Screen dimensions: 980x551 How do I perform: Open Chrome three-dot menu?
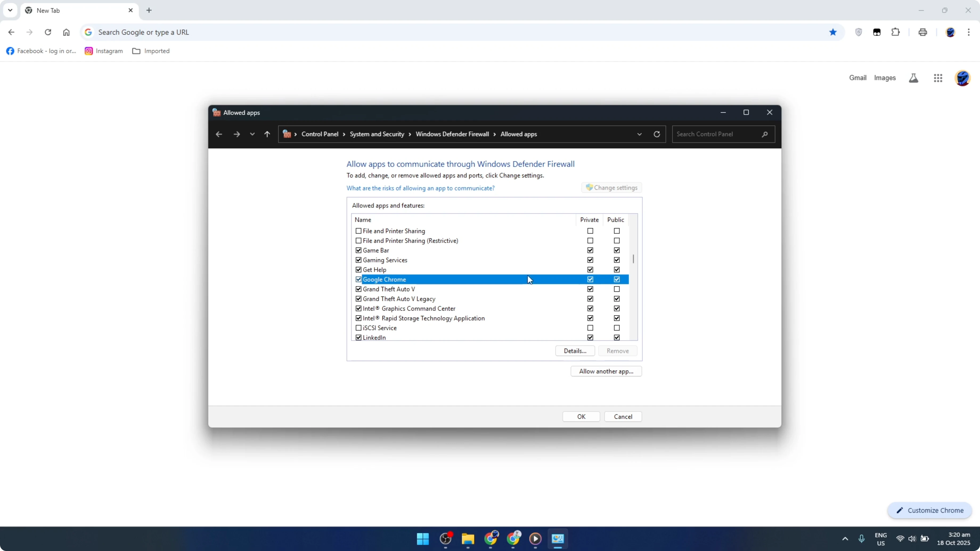[x=969, y=32]
